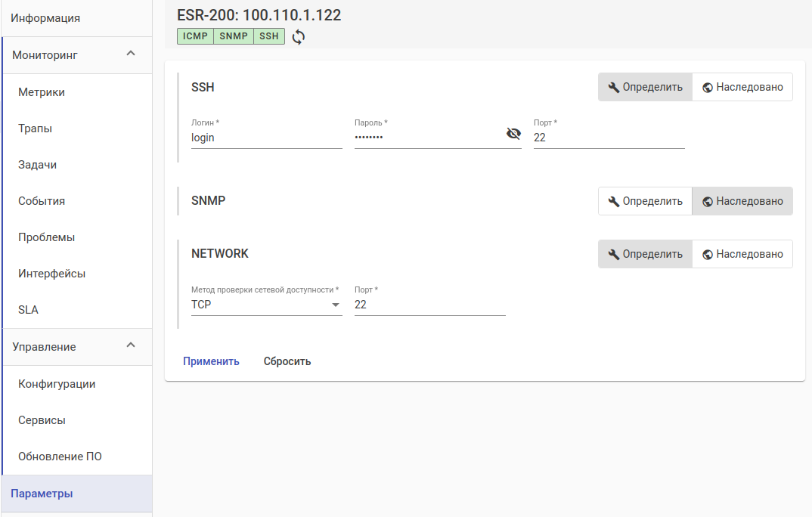Open the Метрики page
Viewport: 812px width, 517px height.
coord(78,92)
